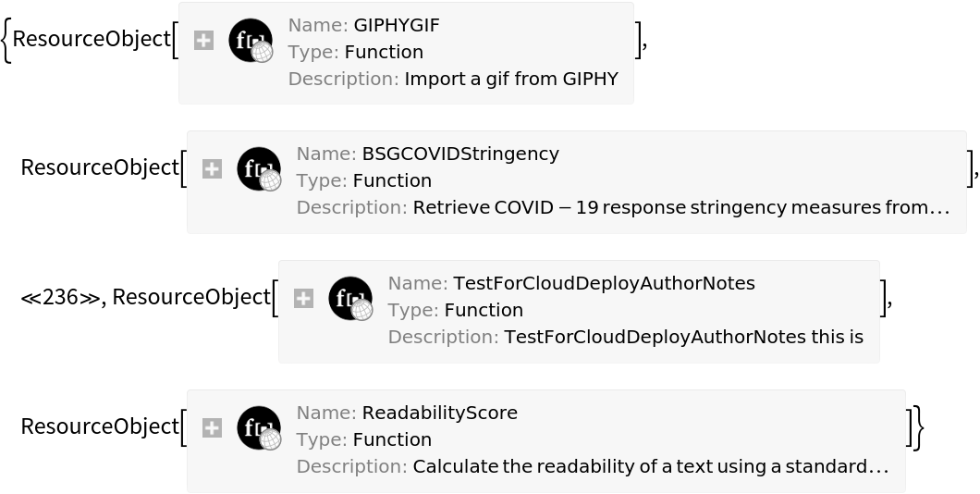Click the «236» elided items marker
Viewport: 980px width, 494px height.
tap(61, 298)
